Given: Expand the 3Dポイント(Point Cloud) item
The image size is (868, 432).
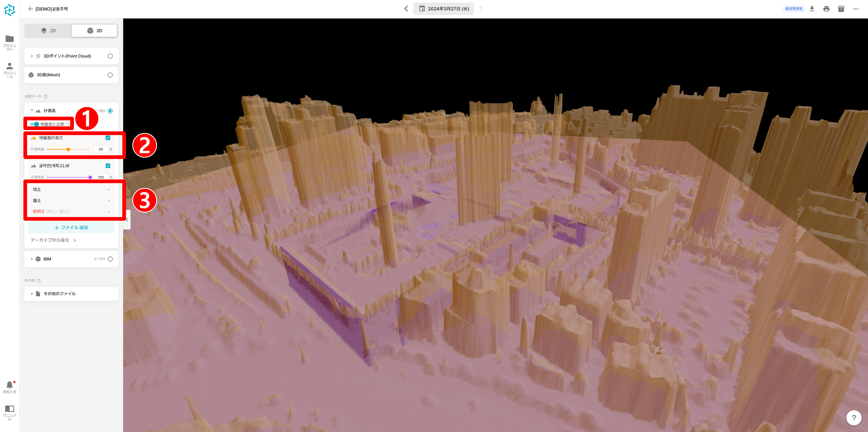Looking at the screenshot, I should pyautogui.click(x=32, y=56).
